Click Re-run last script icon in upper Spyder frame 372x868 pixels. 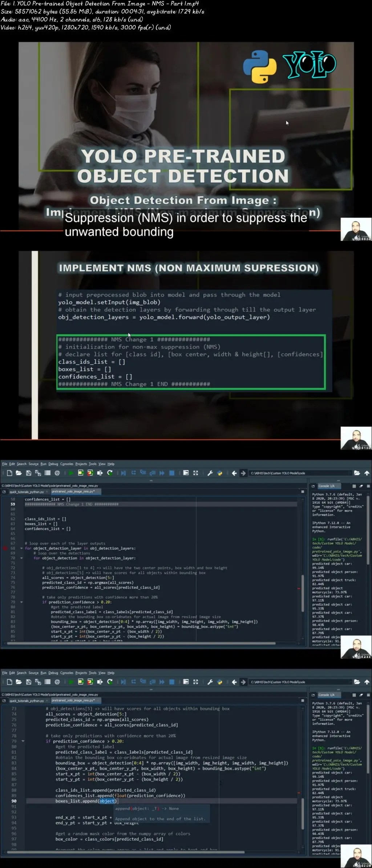click(110, 473)
